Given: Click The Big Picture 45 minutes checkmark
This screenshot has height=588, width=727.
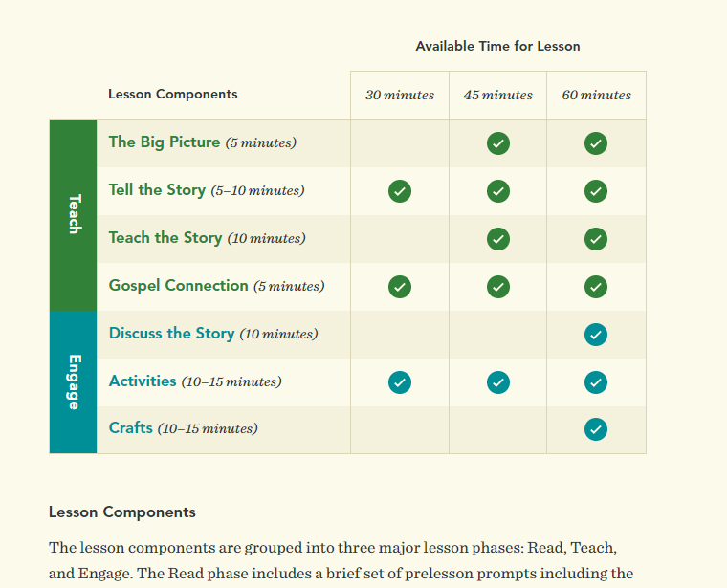Looking at the screenshot, I should [498, 143].
